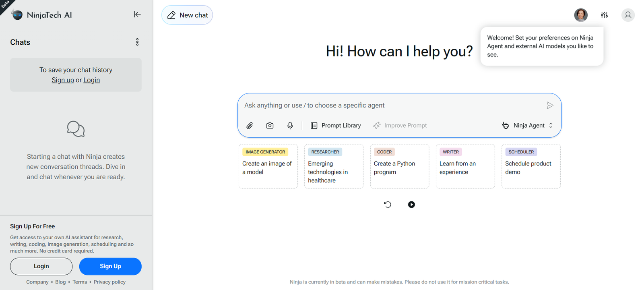644x290 pixels.
Task: Click the circular avatar photo in header
Action: click(580, 15)
